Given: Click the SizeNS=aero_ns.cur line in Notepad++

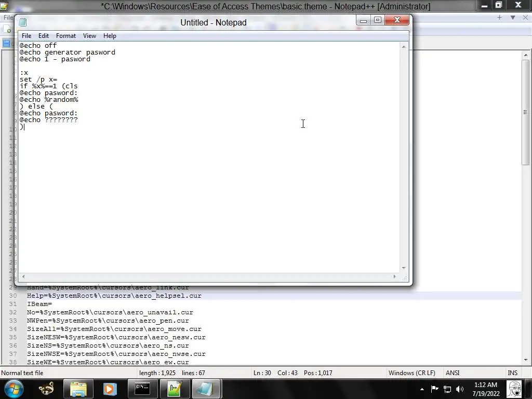Looking at the screenshot, I should (x=108, y=345).
